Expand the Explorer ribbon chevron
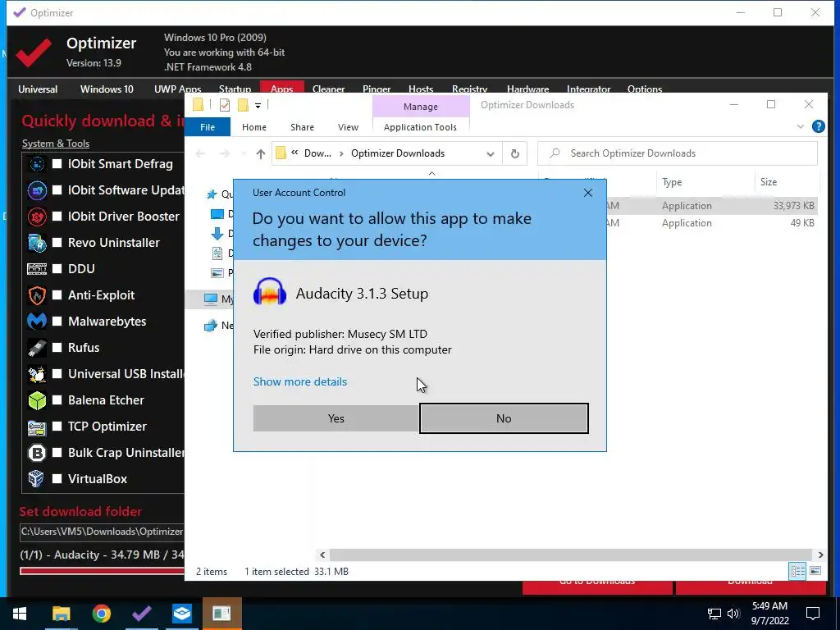840x630 pixels. pyautogui.click(x=801, y=126)
